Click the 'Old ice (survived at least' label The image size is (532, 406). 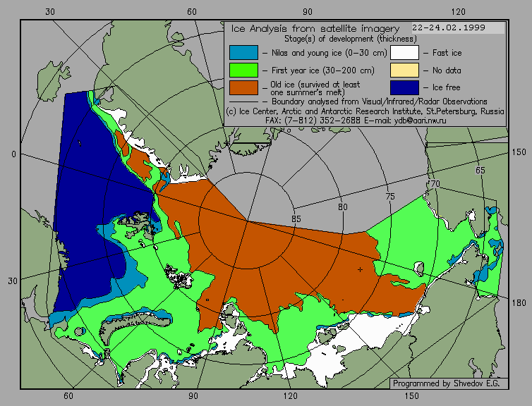pyautogui.click(x=315, y=84)
